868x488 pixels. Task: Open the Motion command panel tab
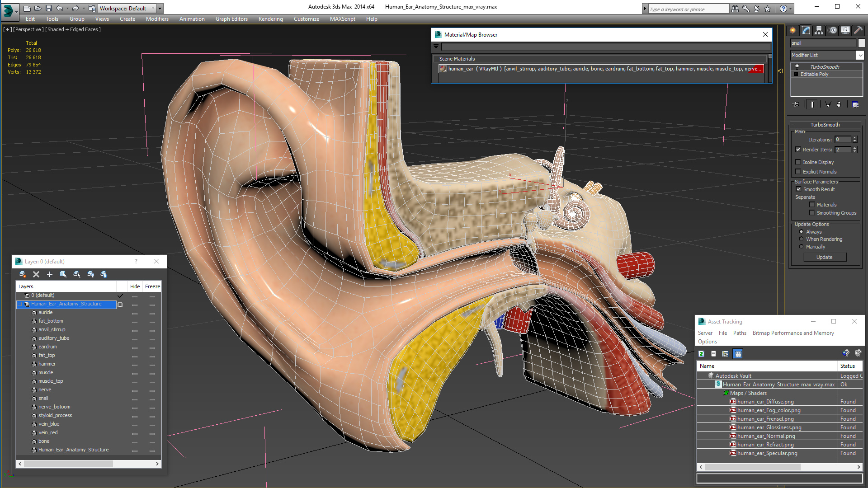(x=833, y=30)
